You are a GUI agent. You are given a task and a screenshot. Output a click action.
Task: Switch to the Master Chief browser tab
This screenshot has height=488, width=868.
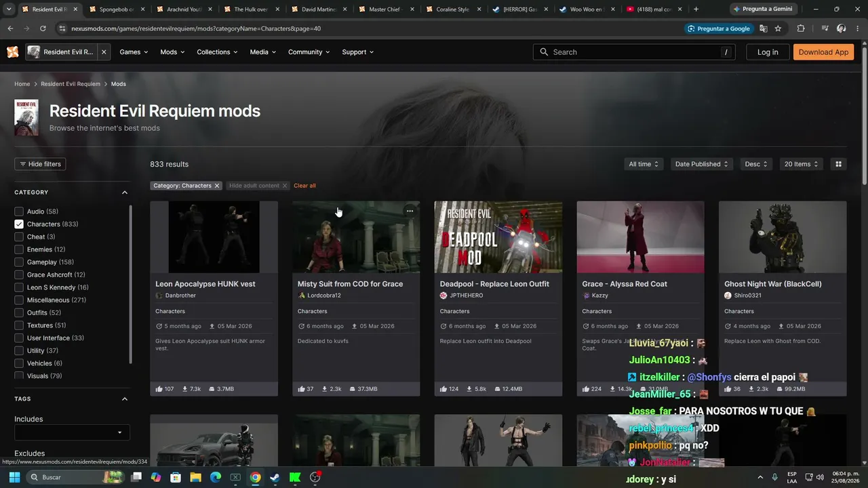click(384, 9)
